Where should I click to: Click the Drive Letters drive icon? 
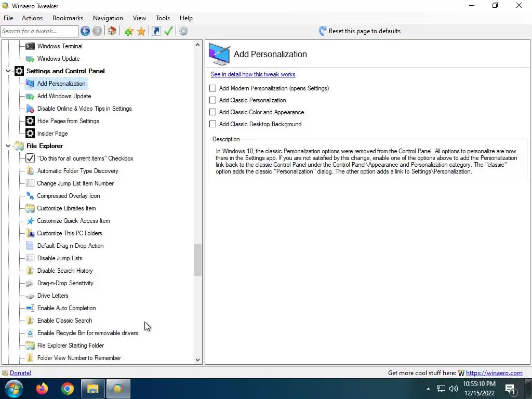tap(30, 296)
